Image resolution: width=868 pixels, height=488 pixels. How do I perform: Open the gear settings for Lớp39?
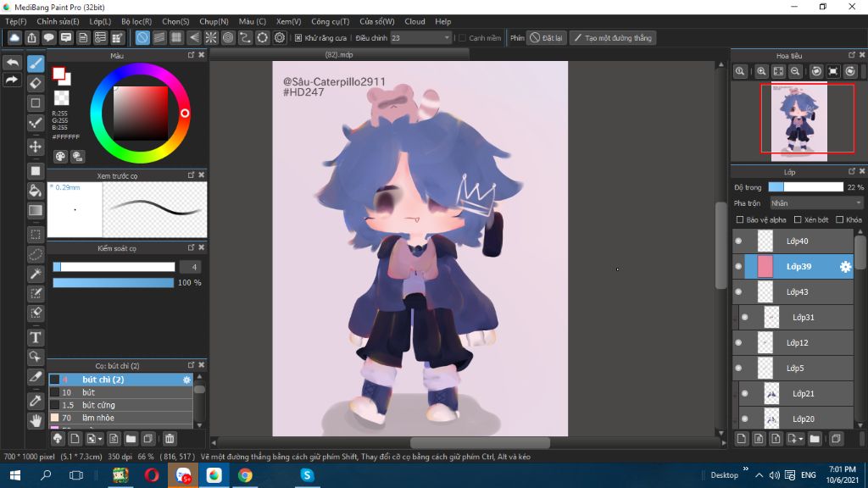845,267
